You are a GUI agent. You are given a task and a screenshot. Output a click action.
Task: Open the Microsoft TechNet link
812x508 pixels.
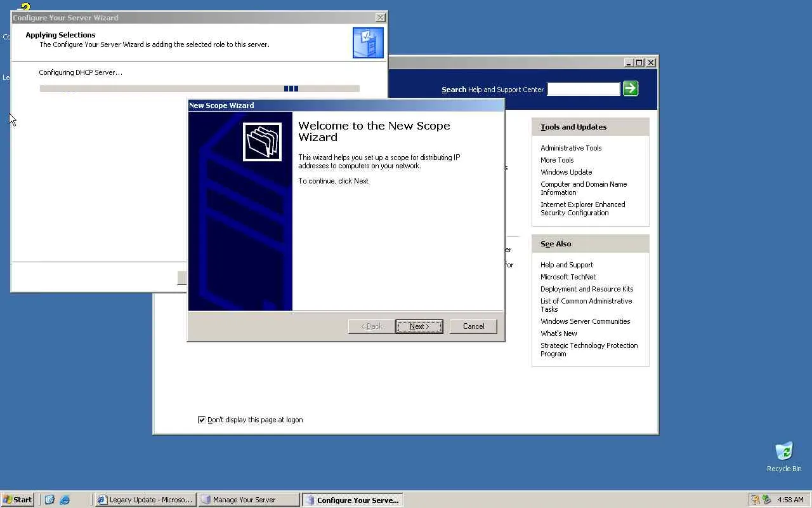(568, 277)
